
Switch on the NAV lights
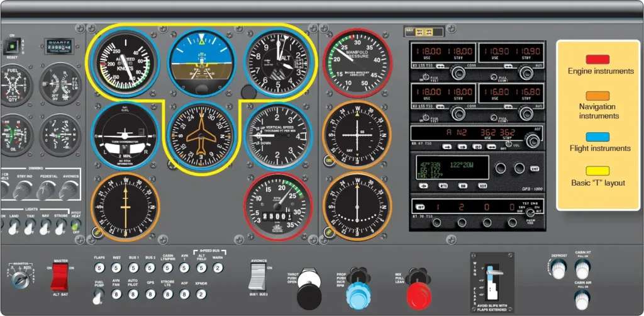[45, 227]
